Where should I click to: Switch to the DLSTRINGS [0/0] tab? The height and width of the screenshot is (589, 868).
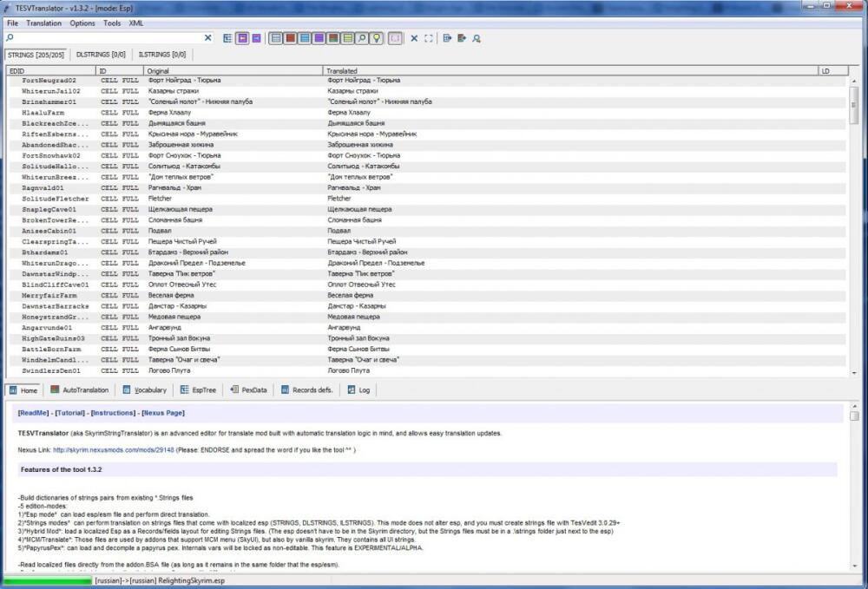click(101, 55)
